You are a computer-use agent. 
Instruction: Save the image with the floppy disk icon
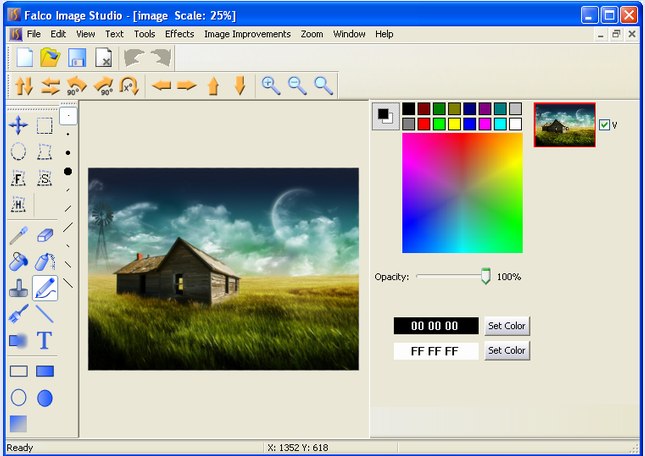point(77,57)
